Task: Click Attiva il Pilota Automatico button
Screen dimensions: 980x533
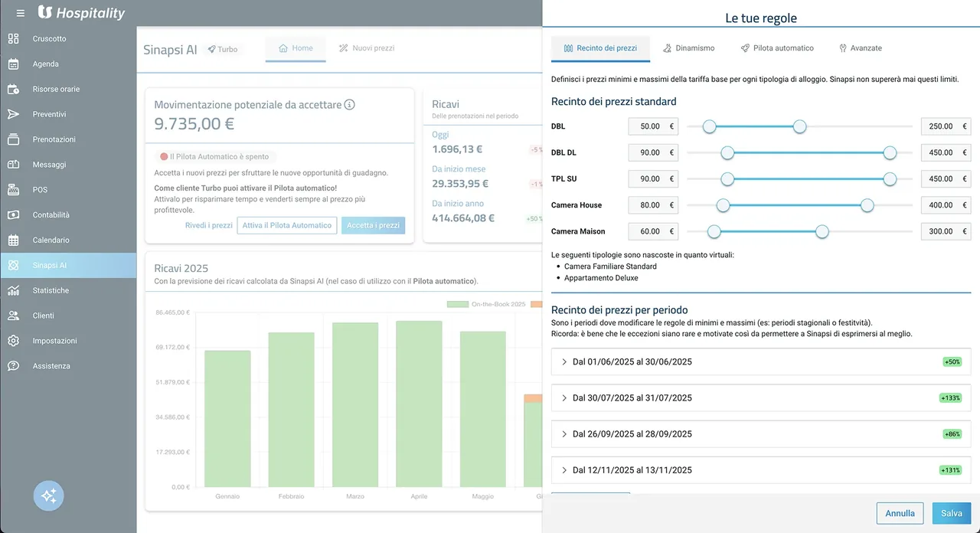Action: point(287,226)
